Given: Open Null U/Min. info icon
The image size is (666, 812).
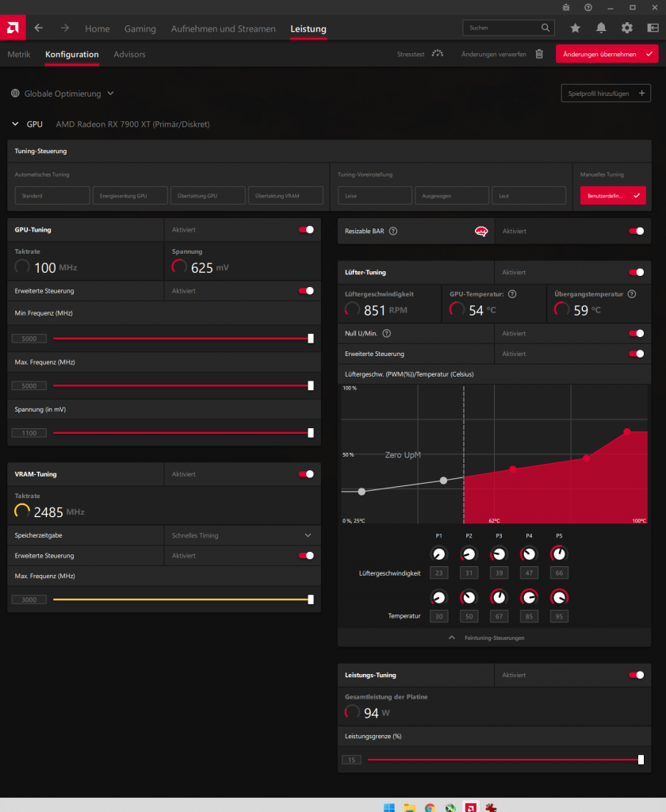Looking at the screenshot, I should 386,334.
